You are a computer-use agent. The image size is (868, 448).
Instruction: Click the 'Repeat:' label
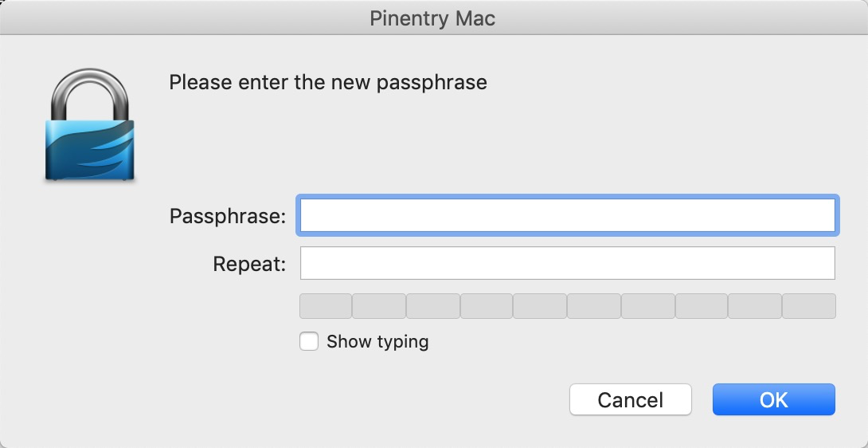pos(249,264)
